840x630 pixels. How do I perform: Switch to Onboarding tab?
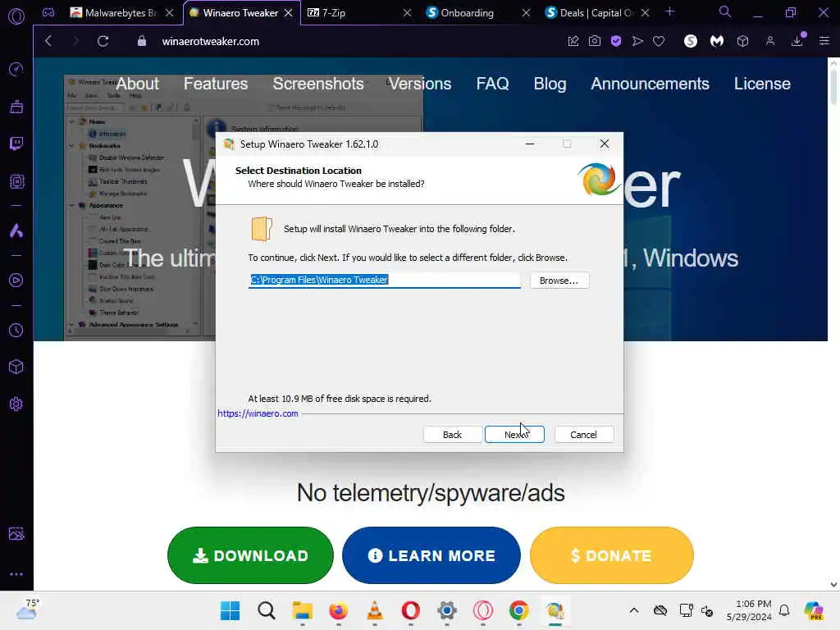pos(469,13)
